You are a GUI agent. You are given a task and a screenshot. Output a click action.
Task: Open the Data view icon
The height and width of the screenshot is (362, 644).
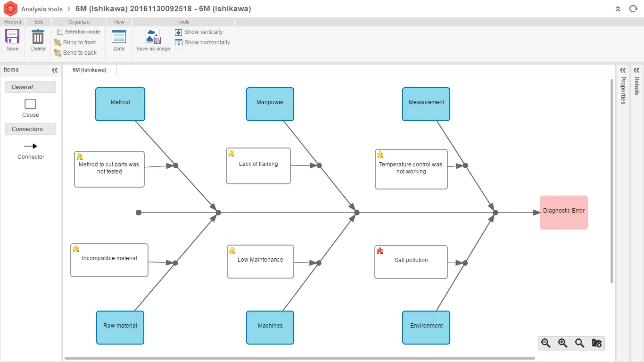pyautogui.click(x=119, y=37)
